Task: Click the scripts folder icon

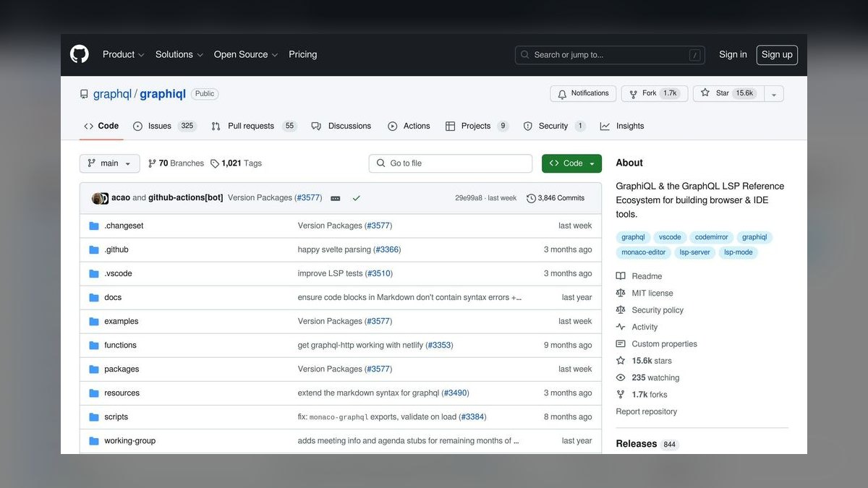Action: point(93,416)
